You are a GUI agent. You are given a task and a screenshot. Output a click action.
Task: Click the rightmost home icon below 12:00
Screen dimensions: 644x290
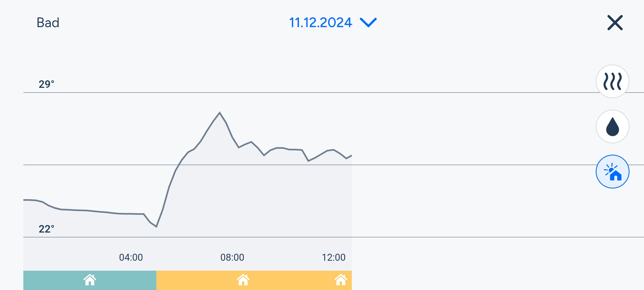[x=341, y=280]
